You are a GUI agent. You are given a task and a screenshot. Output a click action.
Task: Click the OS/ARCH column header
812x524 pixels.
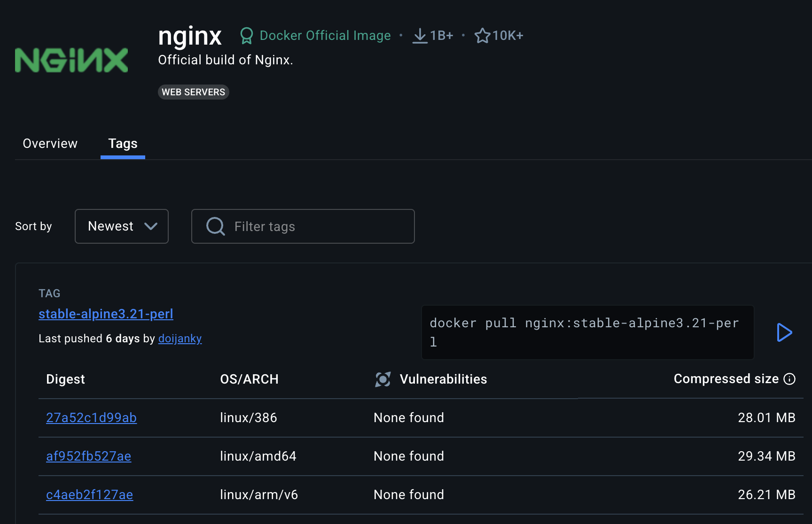point(249,379)
